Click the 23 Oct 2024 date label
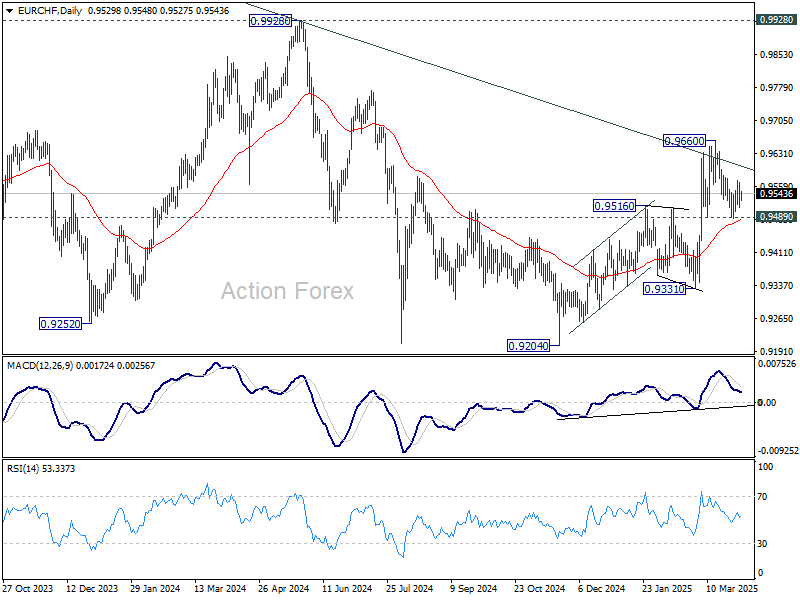The image size is (800, 600). pyautogui.click(x=539, y=588)
